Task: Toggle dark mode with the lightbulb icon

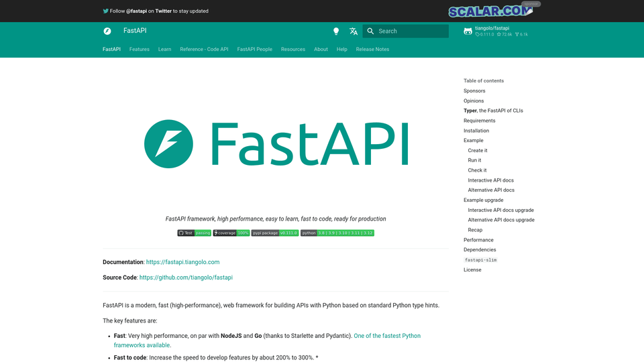Action: [336, 32]
